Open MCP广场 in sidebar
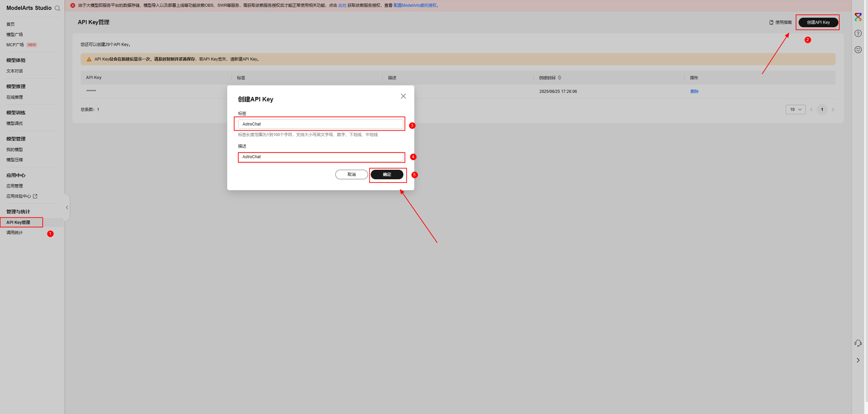This screenshot has height=414, width=868. point(15,45)
